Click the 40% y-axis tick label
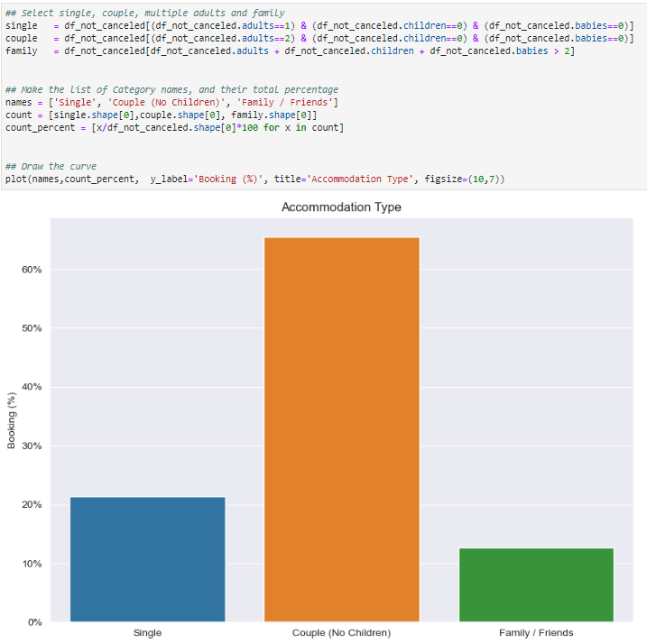The image size is (647, 644). tap(31, 387)
